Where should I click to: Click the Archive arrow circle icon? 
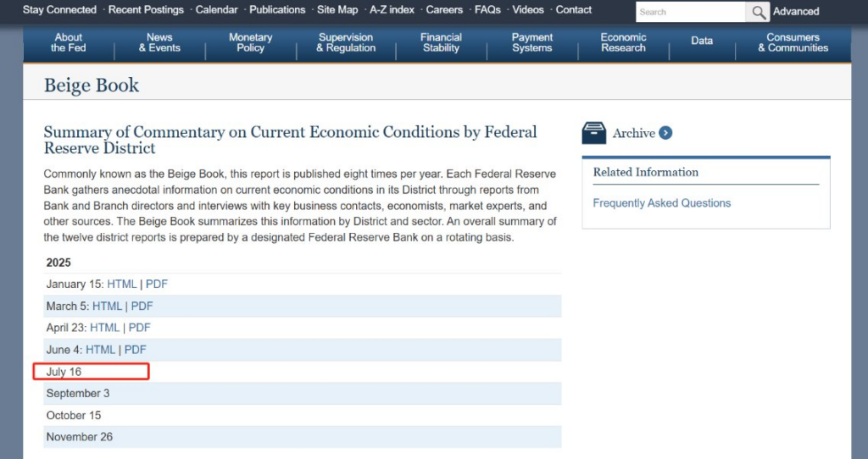665,133
